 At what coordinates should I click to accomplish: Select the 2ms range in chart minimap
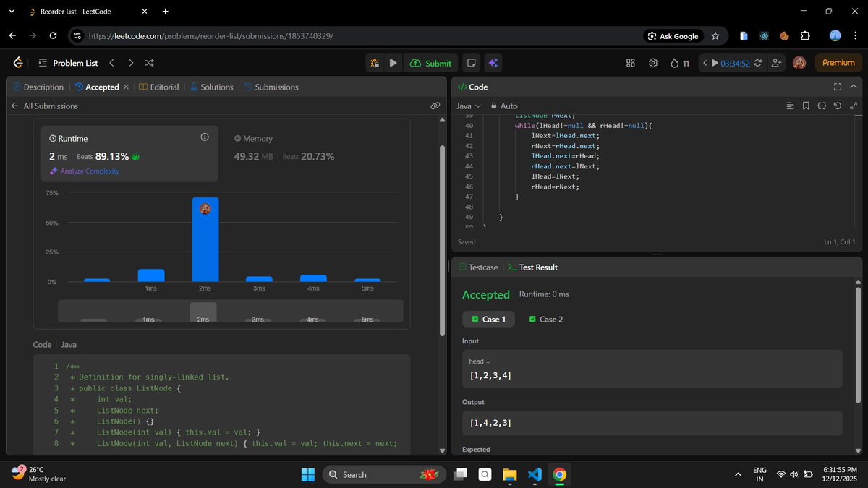203,312
